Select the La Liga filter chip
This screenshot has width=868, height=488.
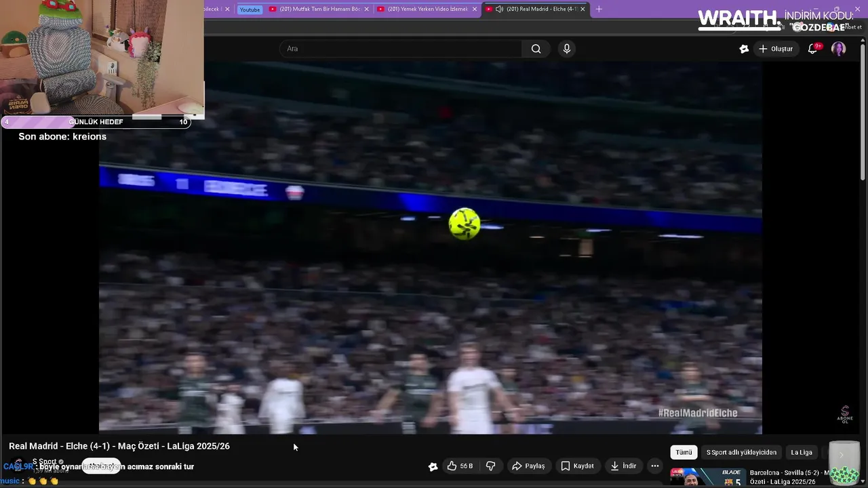tap(801, 452)
